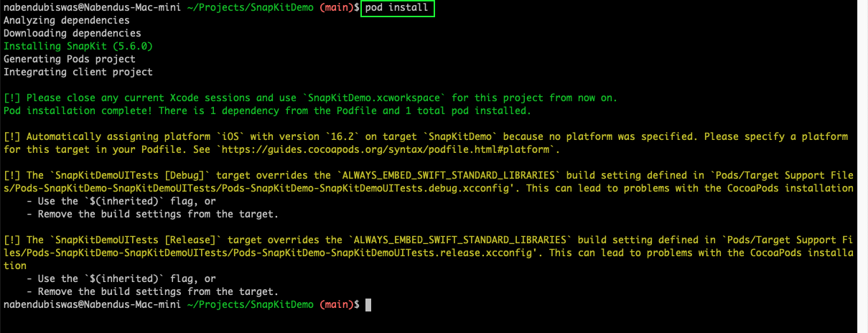Click the '[!]' marker before 'Automatically assigning platform'
This screenshot has width=868, height=333.
[11, 136]
